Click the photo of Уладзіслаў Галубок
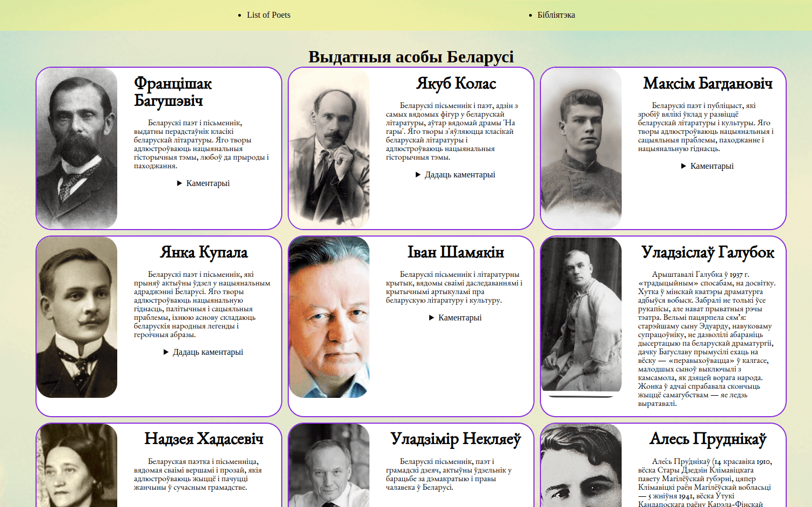 coord(581,317)
